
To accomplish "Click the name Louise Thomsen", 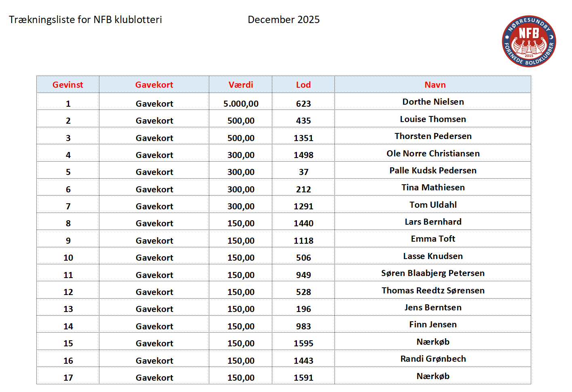I will click(x=433, y=119).
